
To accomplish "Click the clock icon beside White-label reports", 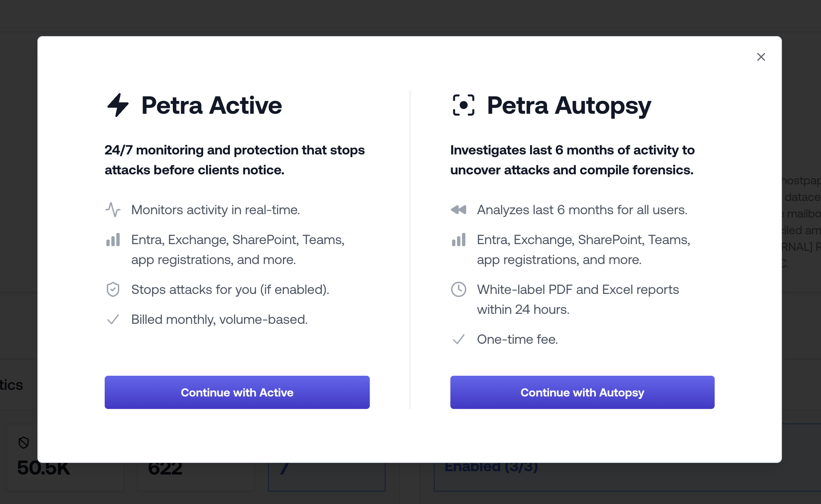I will coord(459,289).
